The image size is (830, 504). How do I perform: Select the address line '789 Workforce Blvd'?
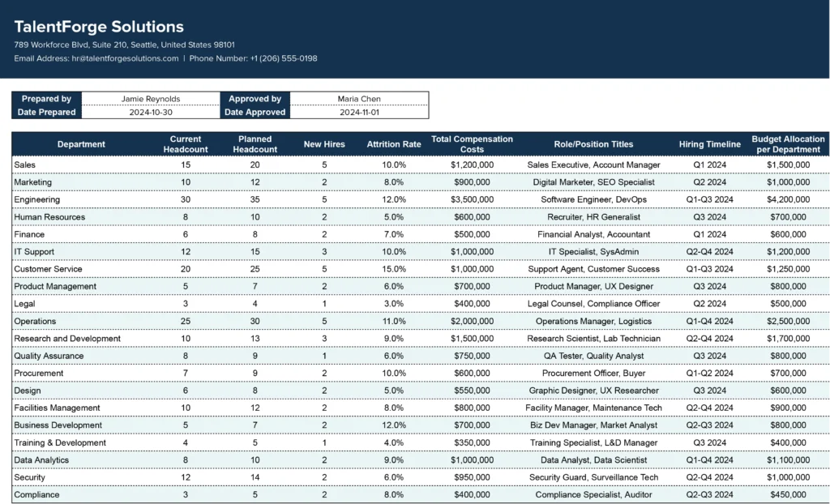(x=124, y=45)
